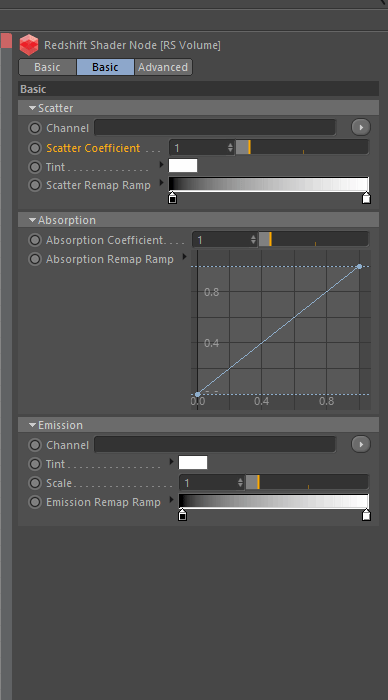
Task: Collapse the Absorption section
Action: tap(32, 220)
